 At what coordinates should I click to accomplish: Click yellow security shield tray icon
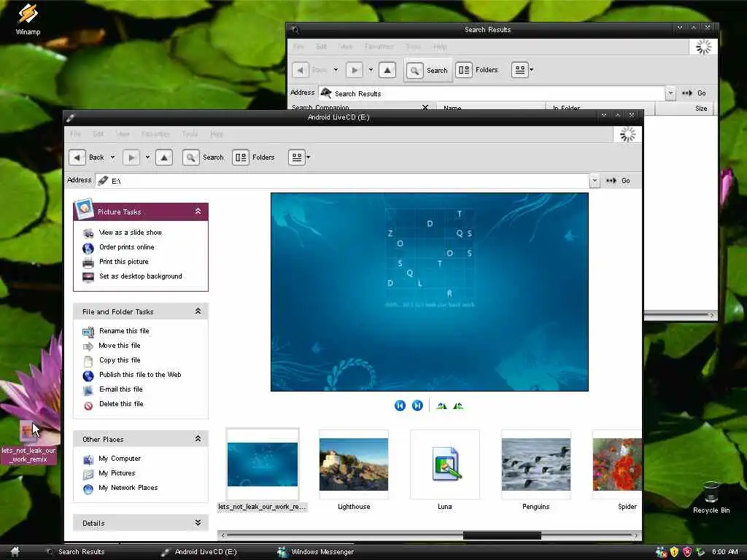coord(674,551)
